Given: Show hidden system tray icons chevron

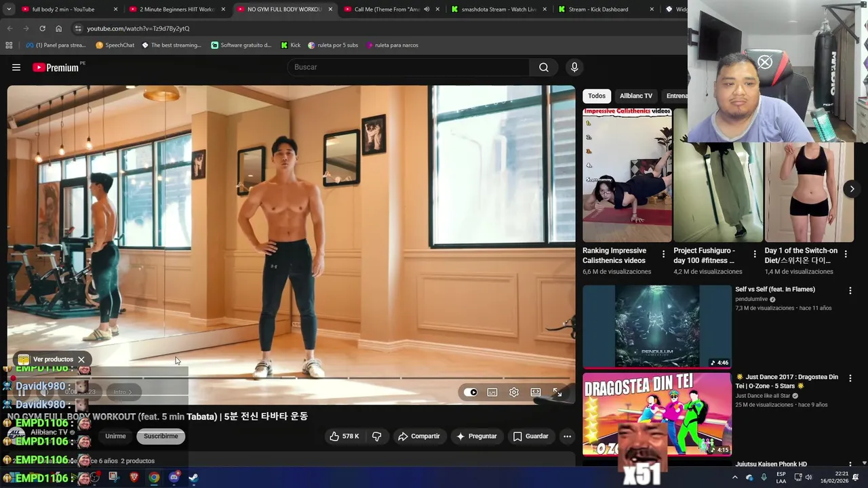Looking at the screenshot, I should coord(734,477).
